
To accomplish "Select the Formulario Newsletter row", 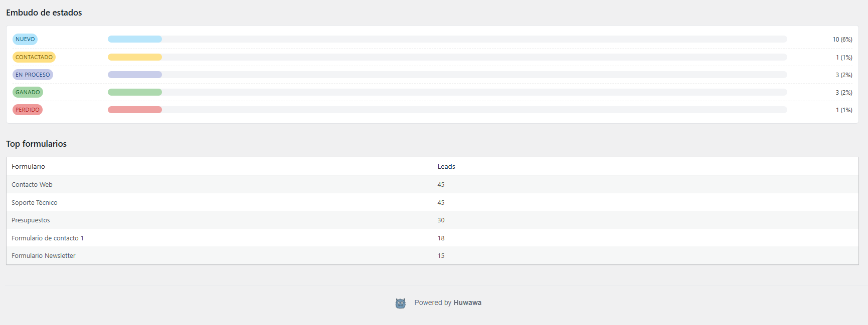I will coord(43,255).
